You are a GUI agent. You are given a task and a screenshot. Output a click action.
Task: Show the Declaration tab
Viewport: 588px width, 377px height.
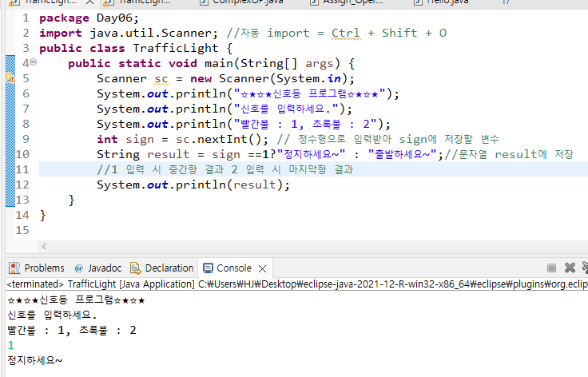[x=169, y=268]
